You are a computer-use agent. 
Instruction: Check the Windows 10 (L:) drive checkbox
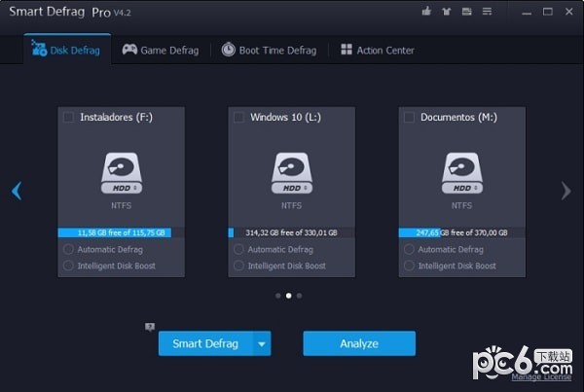(238, 118)
